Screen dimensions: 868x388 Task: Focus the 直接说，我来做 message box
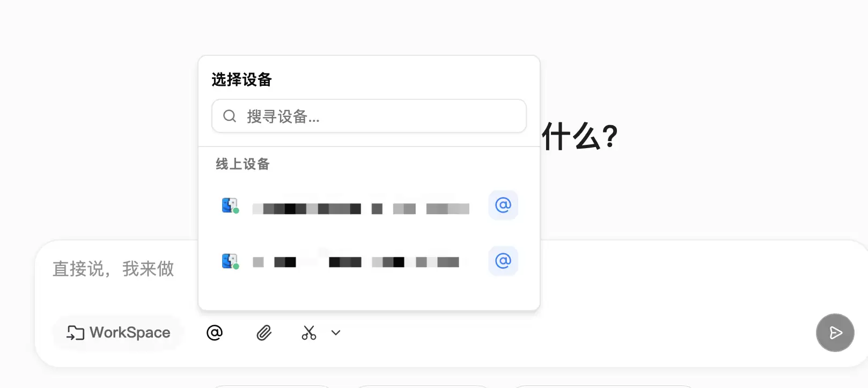(x=114, y=269)
